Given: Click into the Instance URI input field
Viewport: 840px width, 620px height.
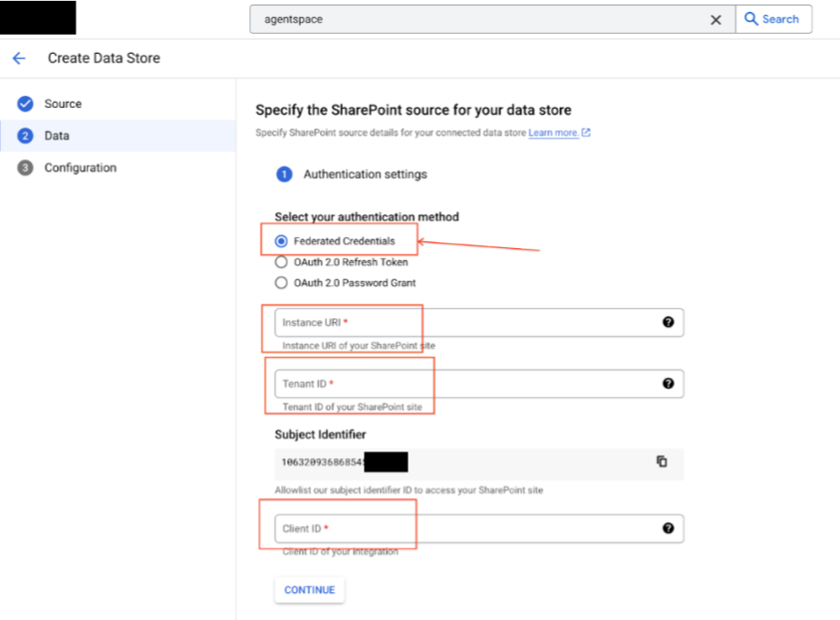Looking at the screenshot, I should coord(448,322).
